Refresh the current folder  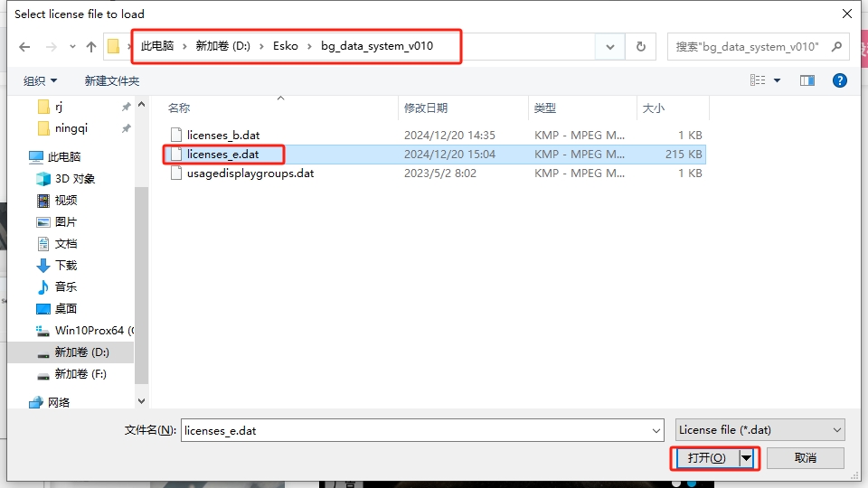pyautogui.click(x=640, y=47)
